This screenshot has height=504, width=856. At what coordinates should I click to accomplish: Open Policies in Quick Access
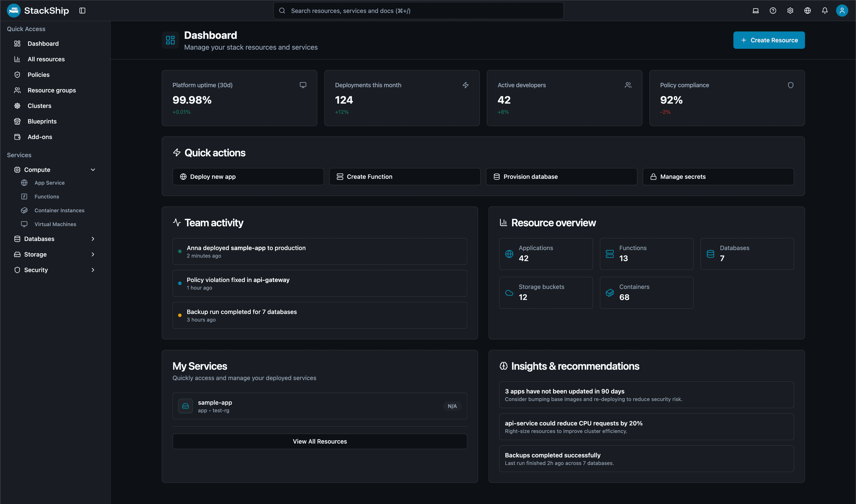(x=38, y=75)
